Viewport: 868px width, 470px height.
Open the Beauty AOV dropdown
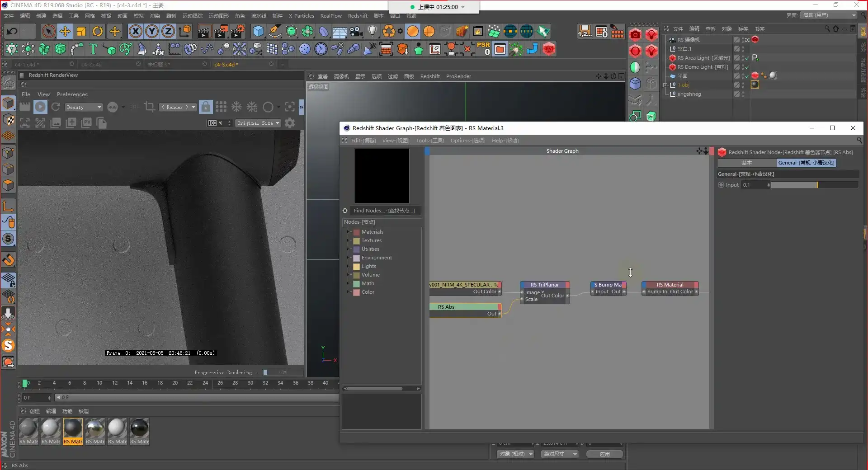(84, 107)
